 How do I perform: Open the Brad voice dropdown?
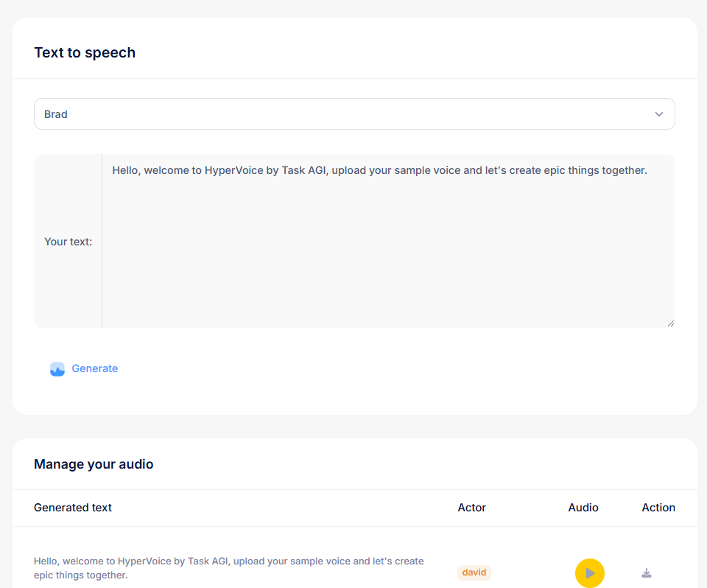[x=353, y=114]
